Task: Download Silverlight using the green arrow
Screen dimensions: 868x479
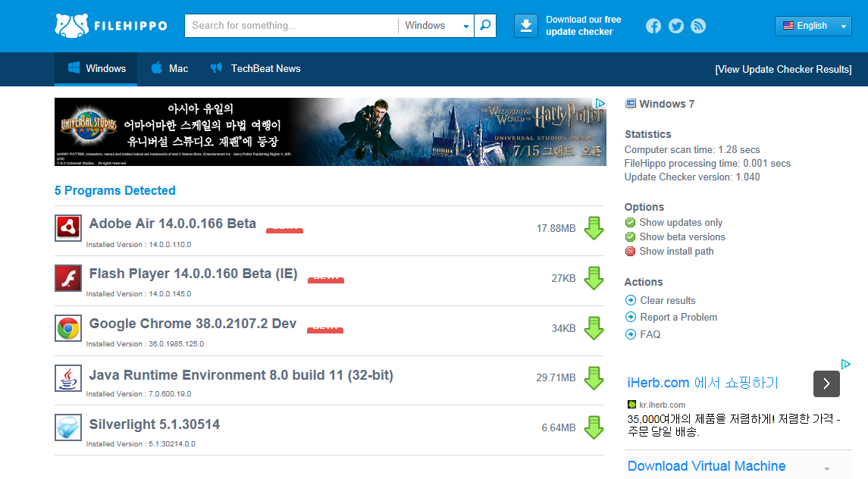Action: click(x=594, y=427)
